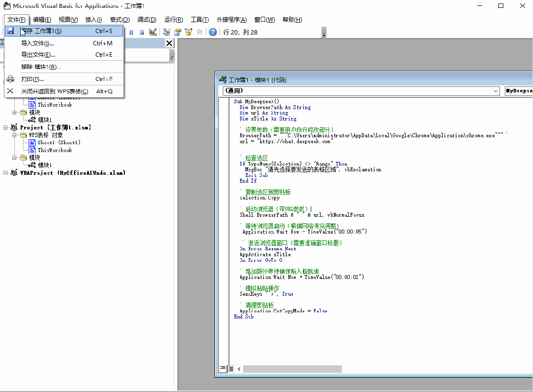The width and height of the screenshot is (533, 392).
Task: Open the 帮助(H) menu
Action: point(292,19)
